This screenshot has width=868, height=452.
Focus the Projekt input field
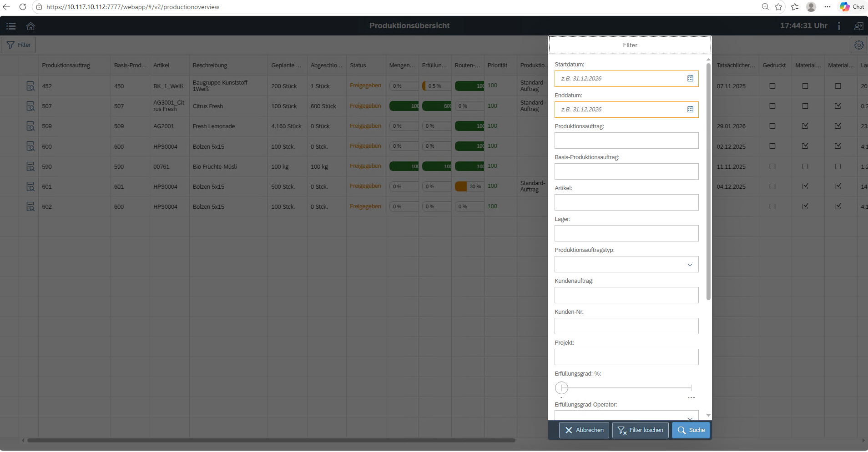point(626,357)
